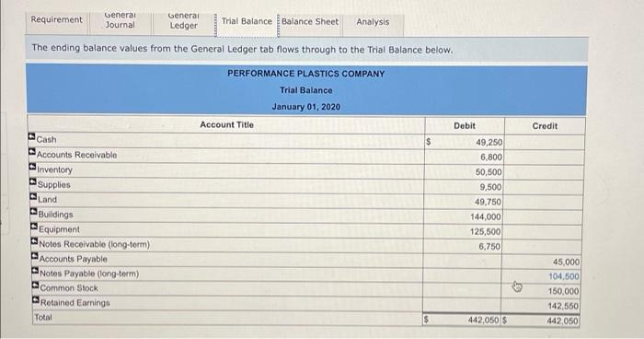Viewport: 644px width, 339px height.
Task: Click the Performance Plastics Company heading
Action: click(306, 74)
